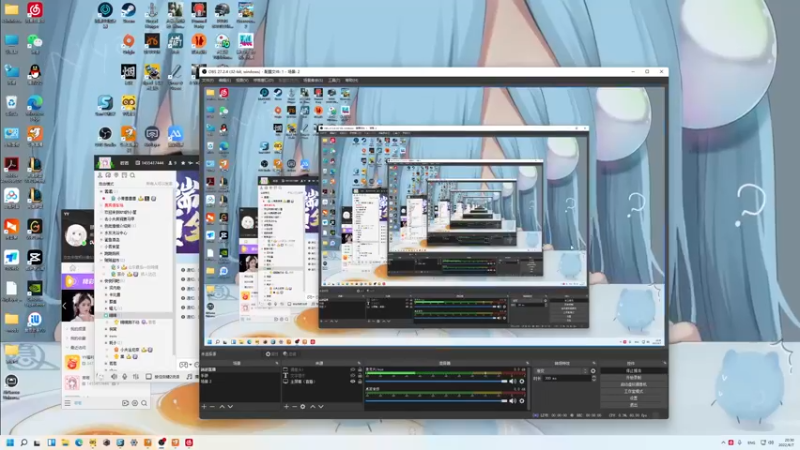800x450 pixels.
Task: Adjust transition duration stepper arrows
Action: click(593, 379)
